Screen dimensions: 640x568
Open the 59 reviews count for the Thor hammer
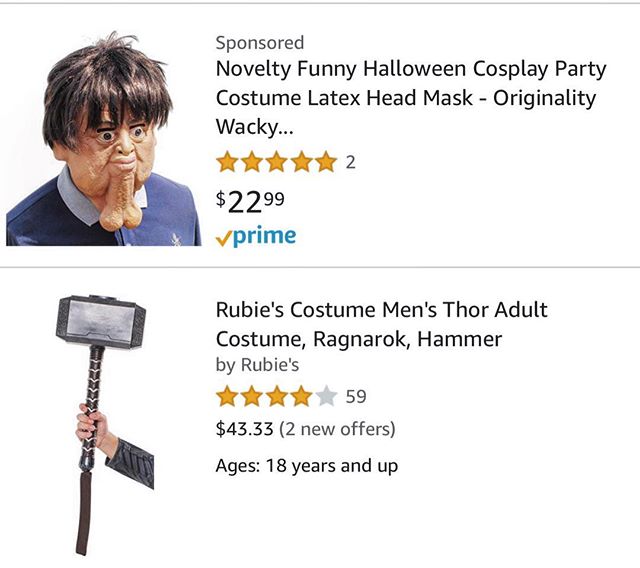click(x=356, y=397)
